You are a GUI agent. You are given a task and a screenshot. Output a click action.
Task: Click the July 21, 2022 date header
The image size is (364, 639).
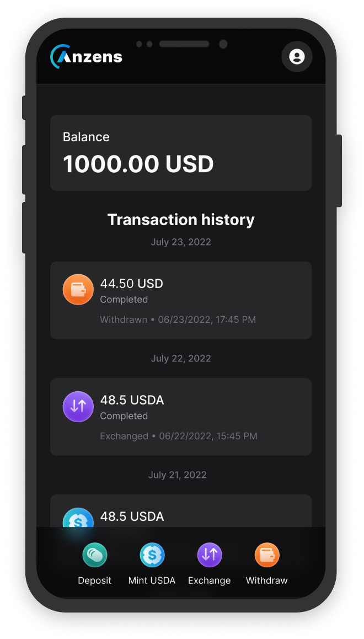[x=177, y=475]
